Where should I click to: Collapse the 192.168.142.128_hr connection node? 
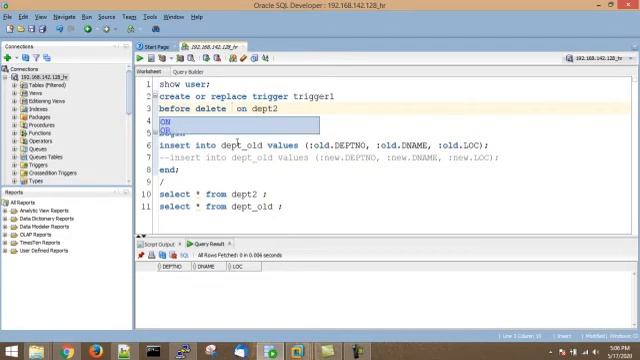click(5, 77)
